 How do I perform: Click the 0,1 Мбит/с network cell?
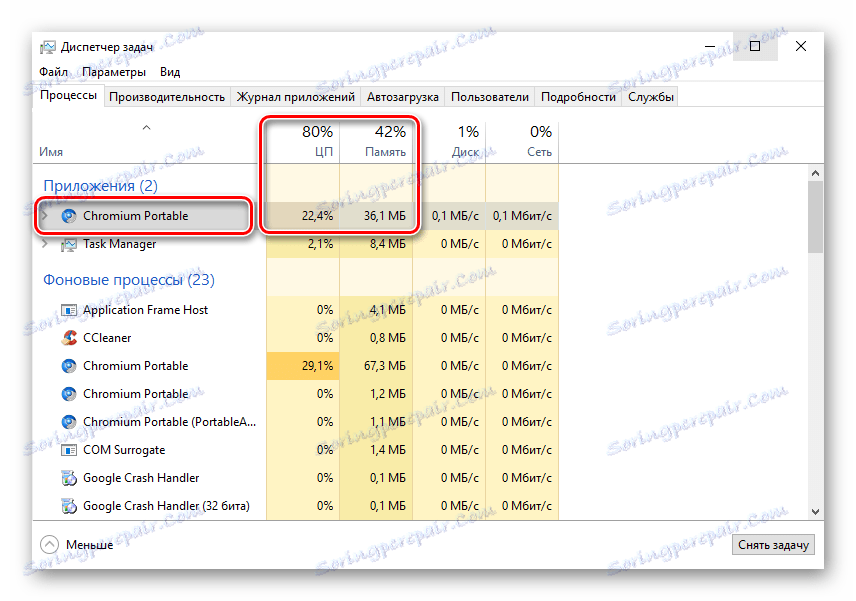522,216
